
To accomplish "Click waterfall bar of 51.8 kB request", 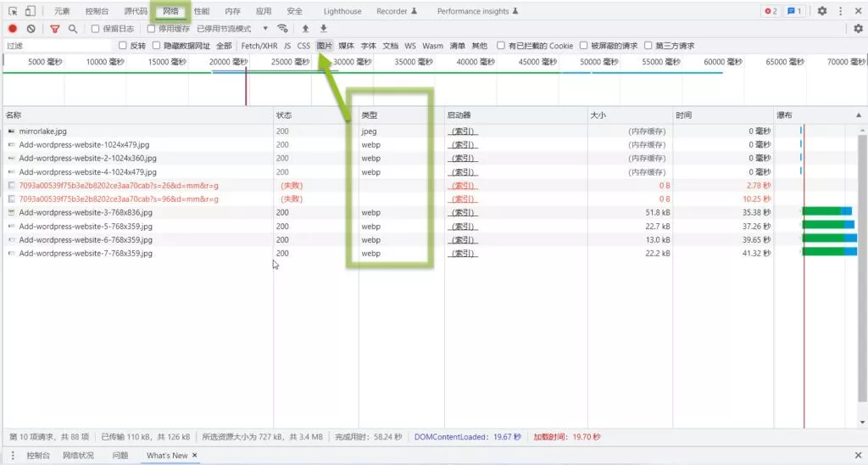I will [x=827, y=211].
